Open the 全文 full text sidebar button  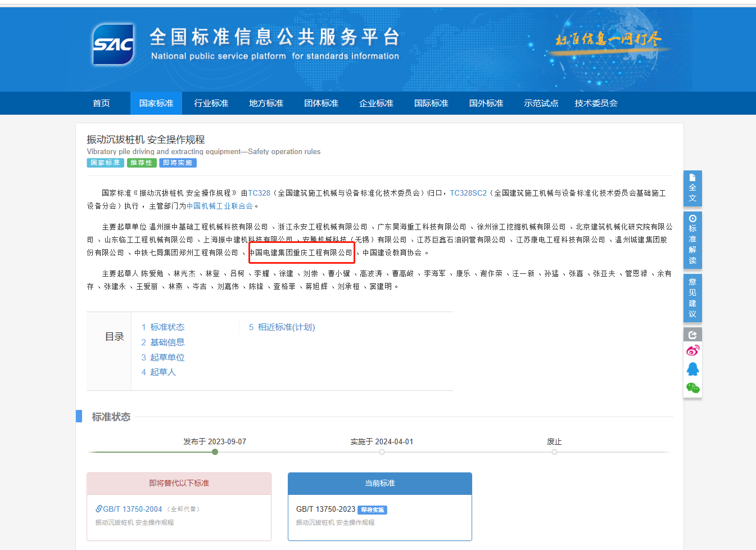click(x=692, y=188)
